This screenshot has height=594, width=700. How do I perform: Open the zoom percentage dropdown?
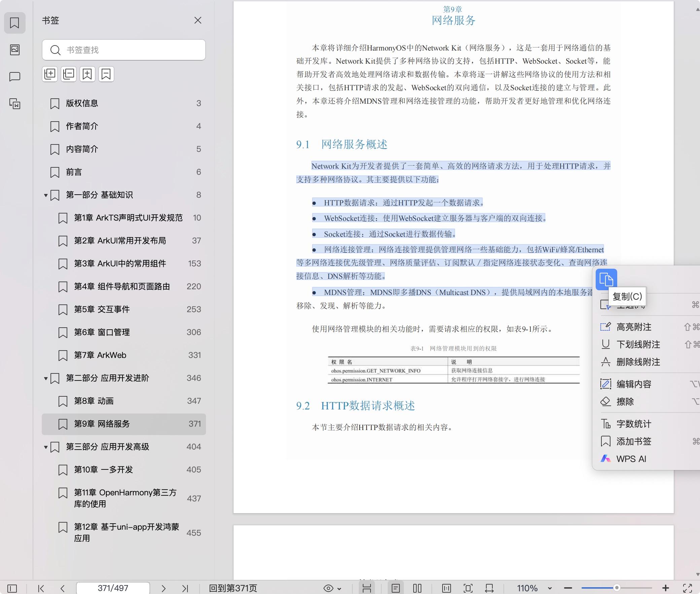click(x=549, y=588)
